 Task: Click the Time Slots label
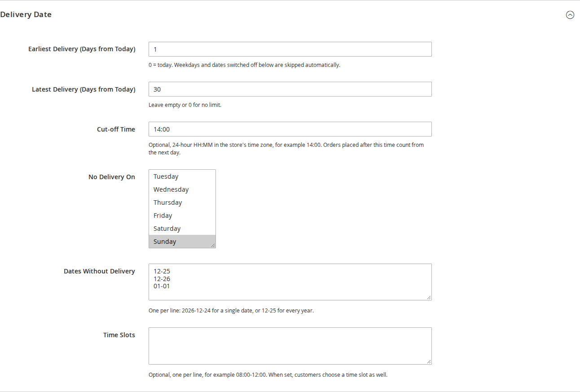tap(119, 335)
